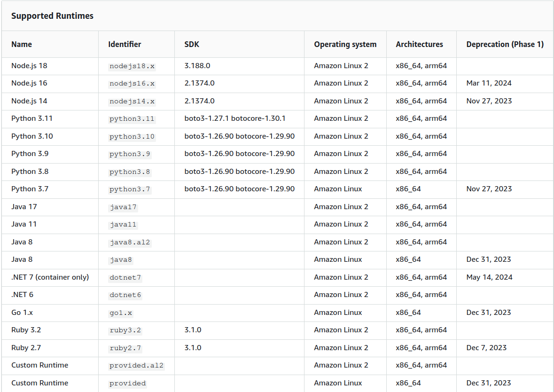Click the SDK column header

pos(191,44)
